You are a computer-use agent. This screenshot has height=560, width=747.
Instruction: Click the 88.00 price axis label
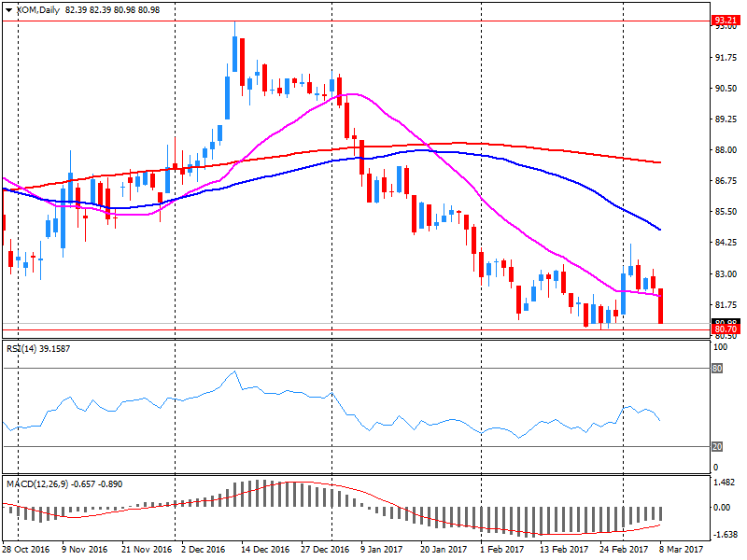tap(726, 150)
